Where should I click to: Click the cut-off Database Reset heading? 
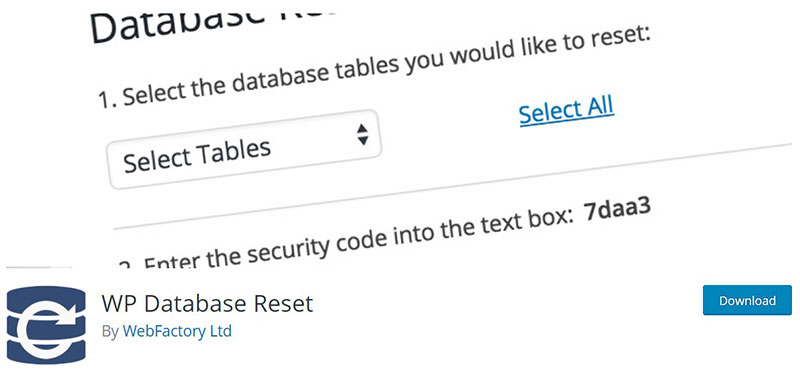214,23
